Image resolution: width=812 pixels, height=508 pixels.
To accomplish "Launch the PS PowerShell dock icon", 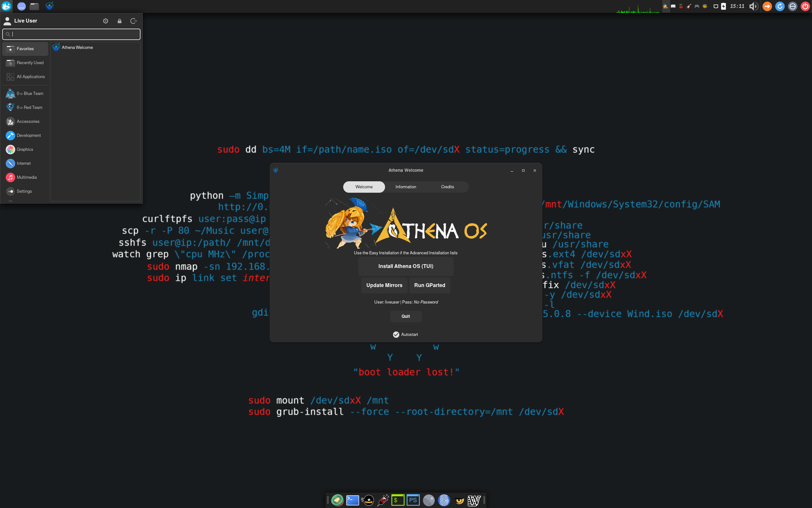I will (x=413, y=500).
